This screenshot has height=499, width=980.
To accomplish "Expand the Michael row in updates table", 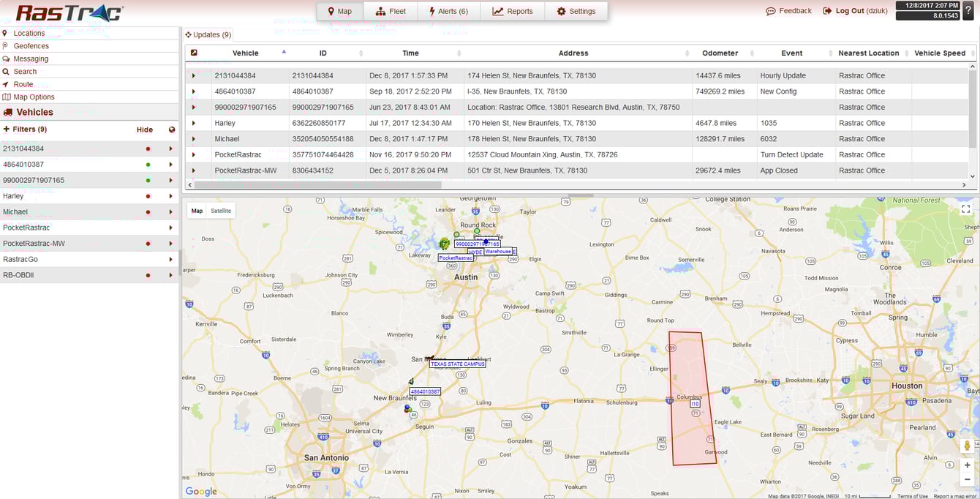I will tap(194, 138).
